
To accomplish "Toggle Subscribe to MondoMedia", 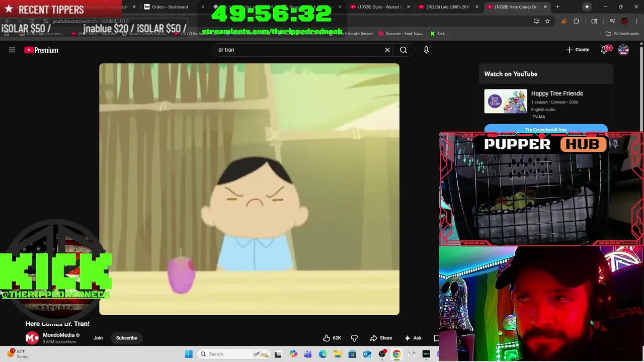I will click(x=126, y=338).
